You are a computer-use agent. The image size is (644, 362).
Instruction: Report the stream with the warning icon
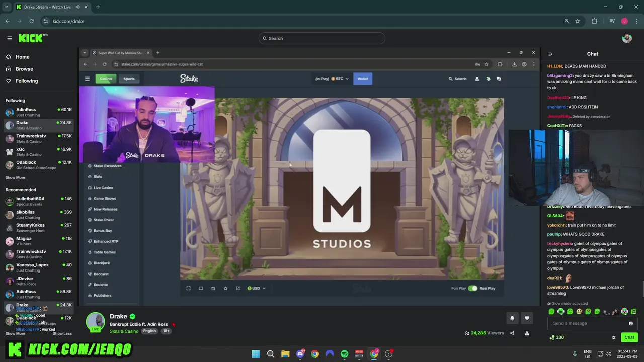(x=527, y=333)
